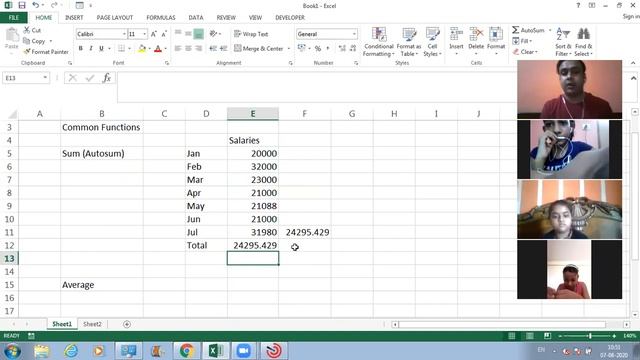This screenshot has width=640, height=360.
Task: Click the formula bar input field
Action: tap(316, 87)
